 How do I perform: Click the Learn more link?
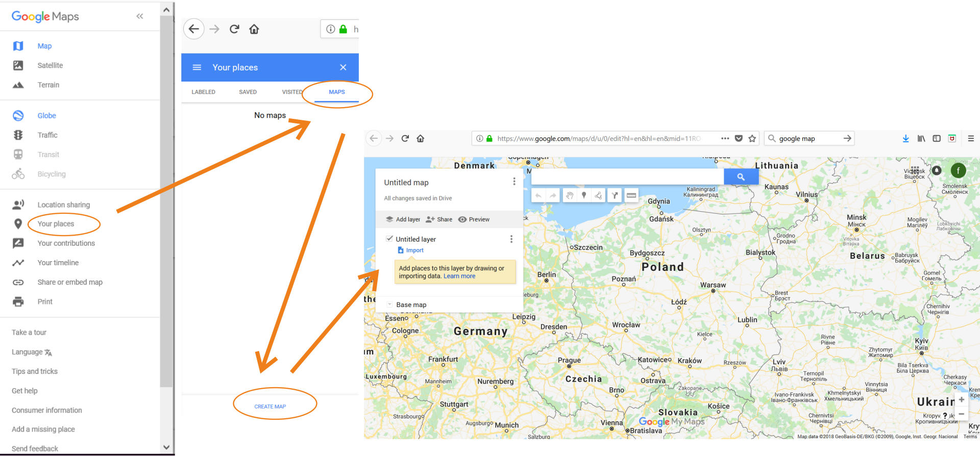[x=459, y=276]
